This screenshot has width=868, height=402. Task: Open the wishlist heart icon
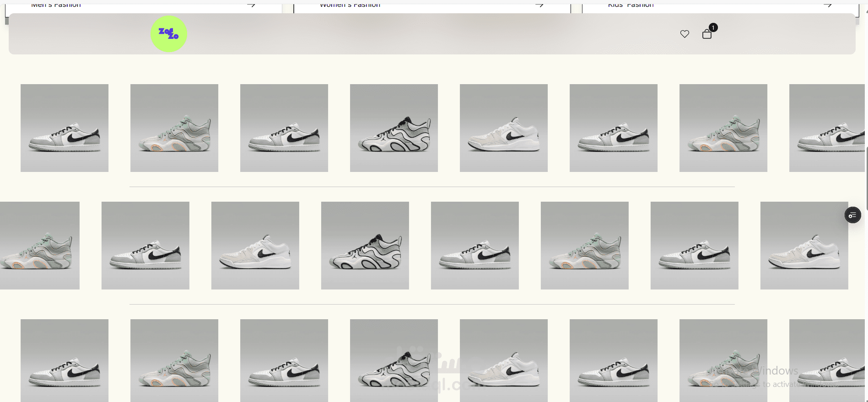pos(685,34)
